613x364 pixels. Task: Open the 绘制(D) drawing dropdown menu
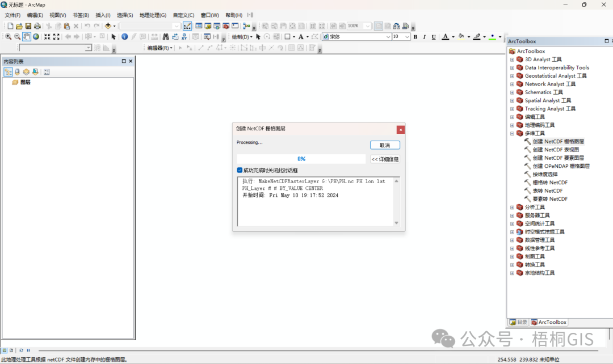pyautogui.click(x=242, y=37)
